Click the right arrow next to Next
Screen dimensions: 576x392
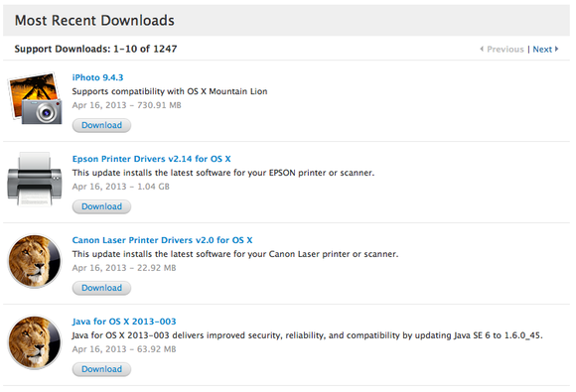point(557,49)
